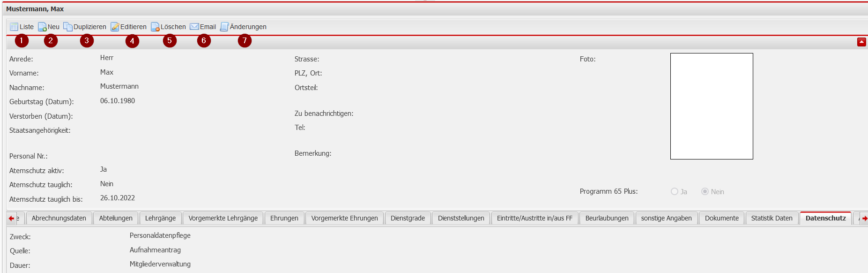Click the Liste toolbar icon
Viewport: 868px width, 273px height.
point(15,27)
